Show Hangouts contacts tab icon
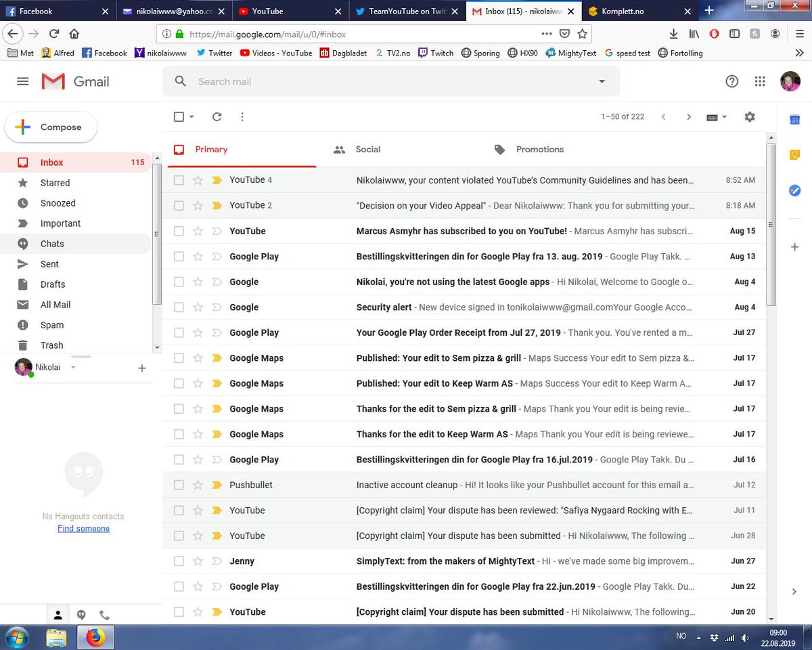The width and height of the screenshot is (812, 650). 58,615
